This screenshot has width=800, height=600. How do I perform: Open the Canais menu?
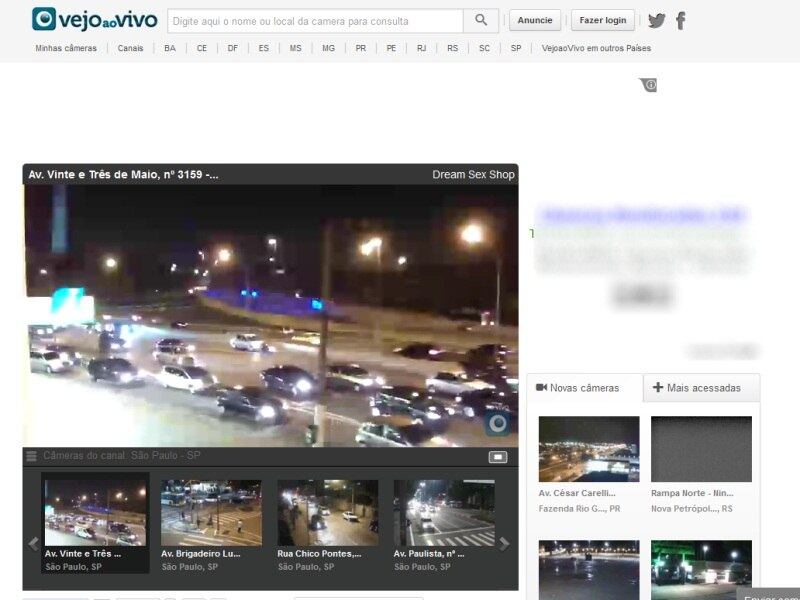pyautogui.click(x=130, y=48)
